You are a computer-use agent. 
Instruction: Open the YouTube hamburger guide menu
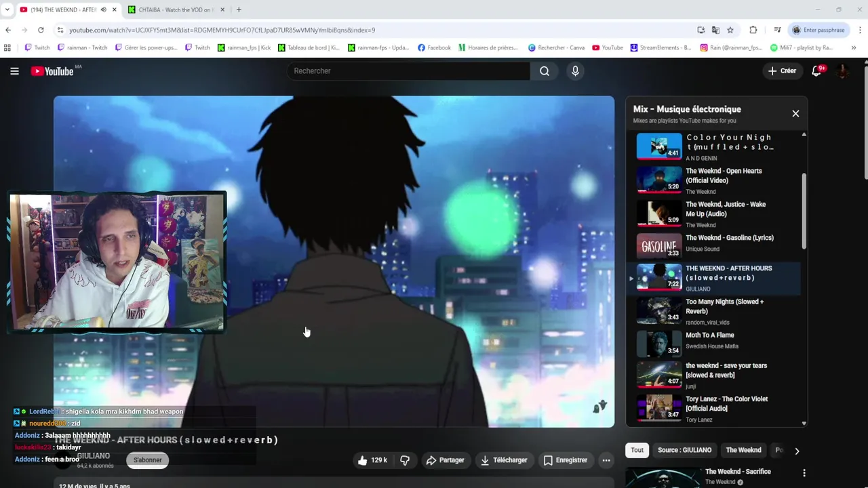coord(14,71)
